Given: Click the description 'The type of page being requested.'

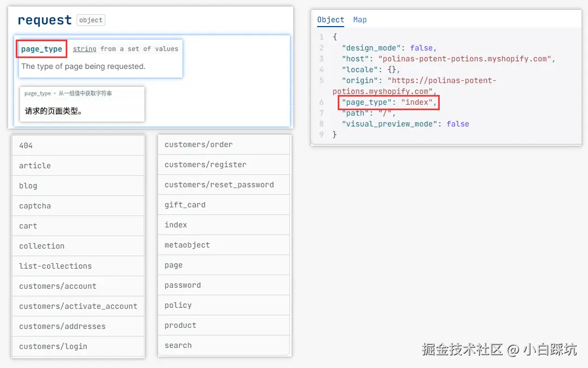Looking at the screenshot, I should 83,66.
